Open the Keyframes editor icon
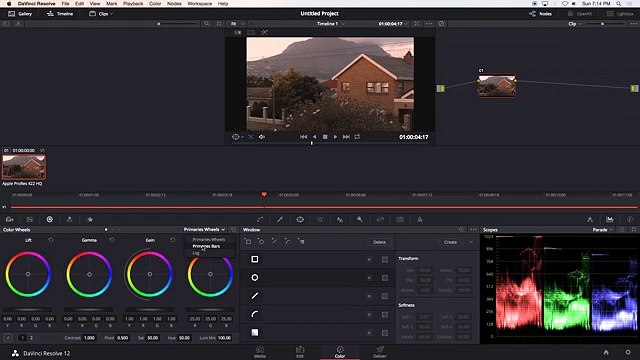 [590, 220]
